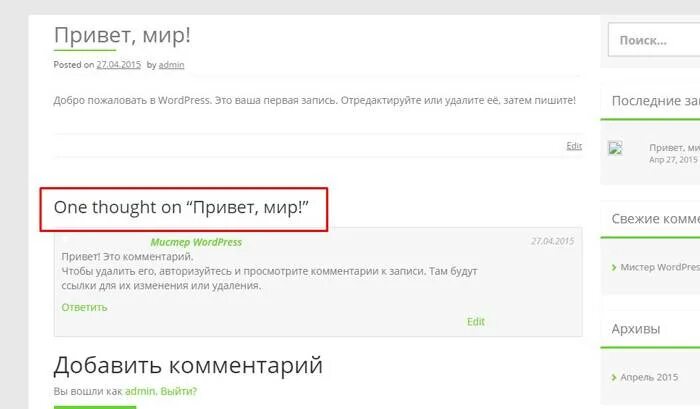Open the admin author link in post meta
The width and height of the screenshot is (700, 409).
tap(171, 65)
